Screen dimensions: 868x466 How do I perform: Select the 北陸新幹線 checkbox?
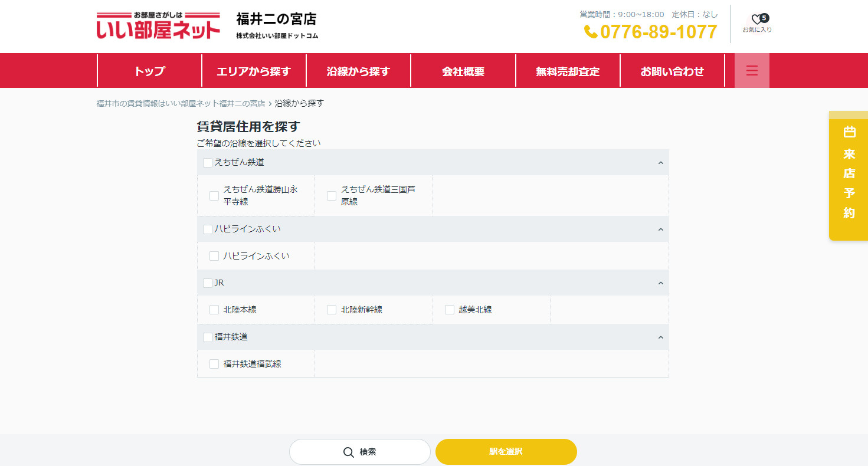[x=332, y=310]
